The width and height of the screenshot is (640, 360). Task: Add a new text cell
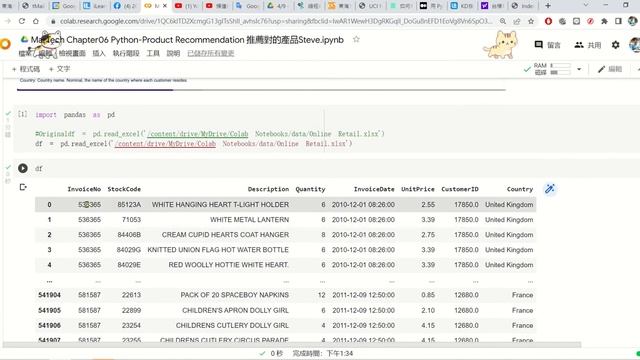coord(60,69)
